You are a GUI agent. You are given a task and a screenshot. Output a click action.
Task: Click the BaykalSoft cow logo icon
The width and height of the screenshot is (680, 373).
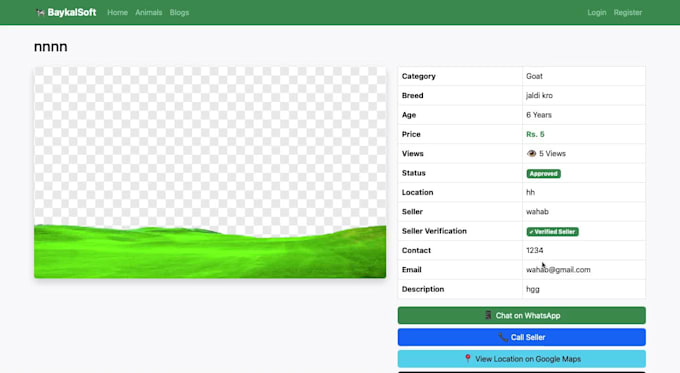tap(40, 13)
